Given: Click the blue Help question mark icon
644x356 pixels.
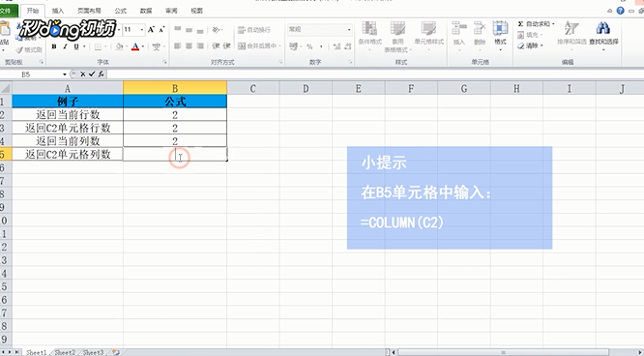Looking at the screenshot, I should [x=620, y=11].
